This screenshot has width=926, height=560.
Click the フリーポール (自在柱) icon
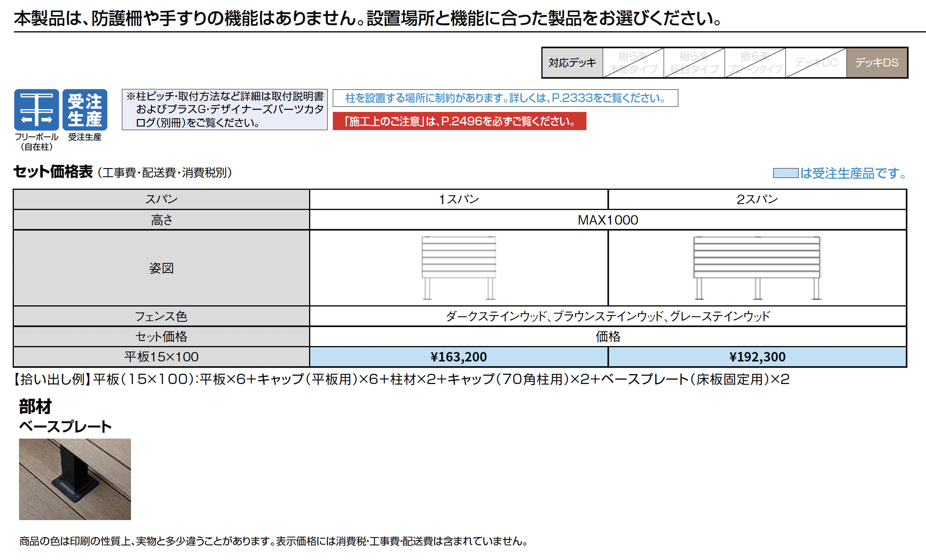[x=36, y=110]
